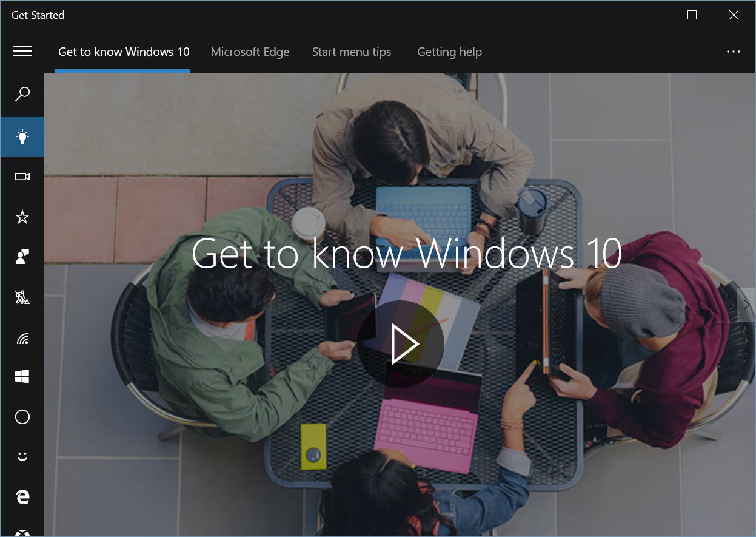Click the star icon in sidebar
Screen dimensions: 756x537
(x=22, y=217)
